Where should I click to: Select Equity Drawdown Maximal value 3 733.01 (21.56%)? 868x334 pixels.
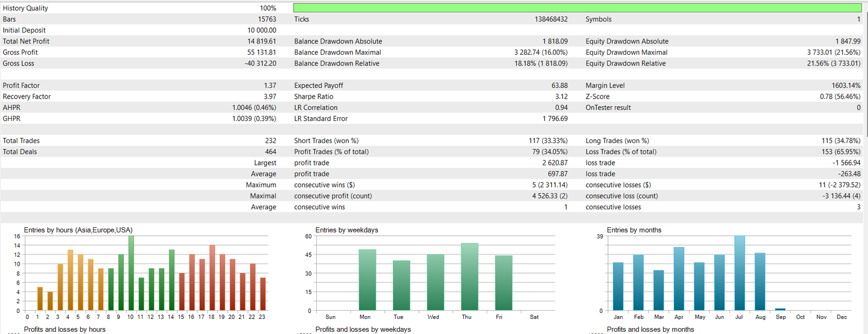point(834,53)
